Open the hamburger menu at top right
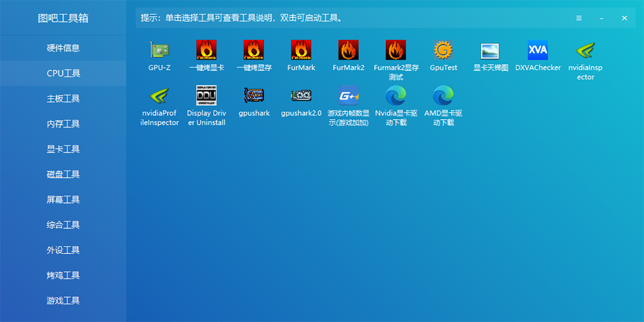 click(579, 18)
